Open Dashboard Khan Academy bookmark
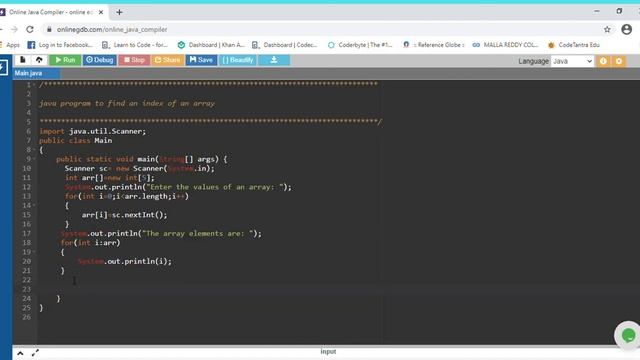The height and width of the screenshot is (360, 640). [211, 45]
